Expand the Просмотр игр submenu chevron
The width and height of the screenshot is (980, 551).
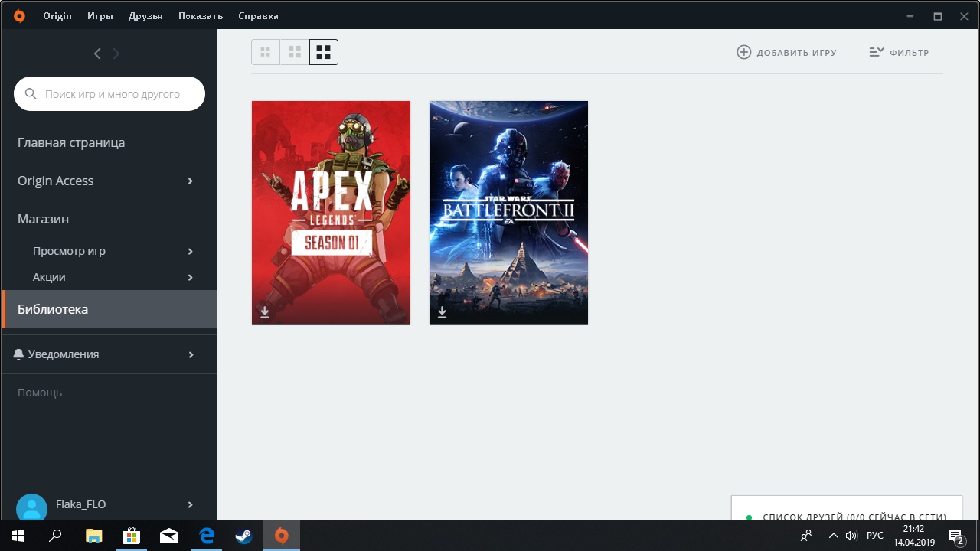190,251
